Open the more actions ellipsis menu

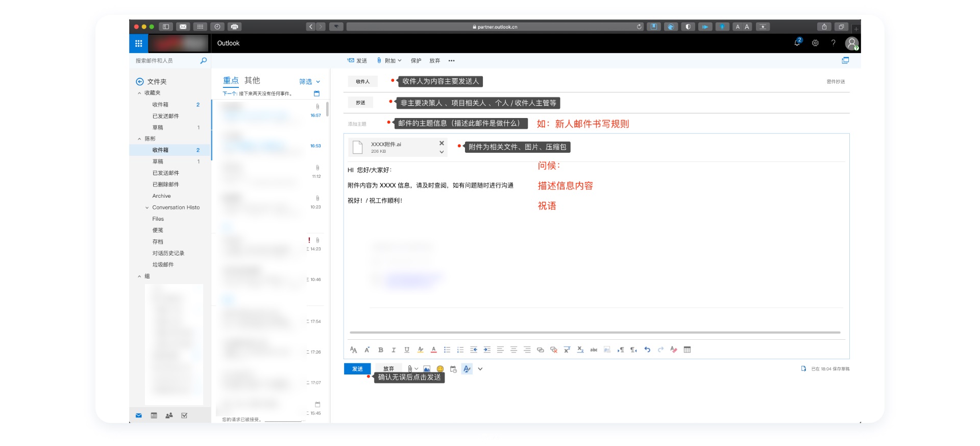451,60
